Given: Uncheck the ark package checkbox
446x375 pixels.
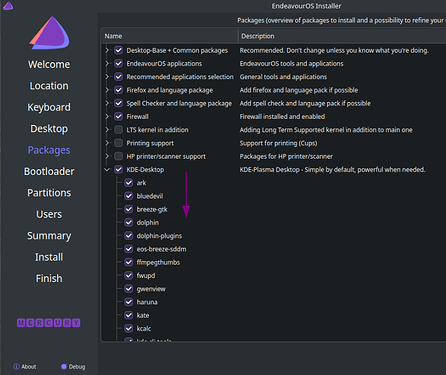Looking at the screenshot, I should [x=129, y=183].
